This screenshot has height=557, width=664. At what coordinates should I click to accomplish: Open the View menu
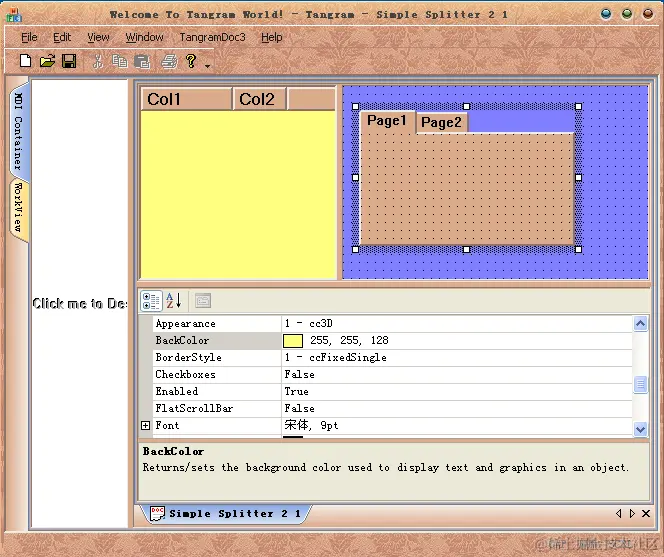98,37
